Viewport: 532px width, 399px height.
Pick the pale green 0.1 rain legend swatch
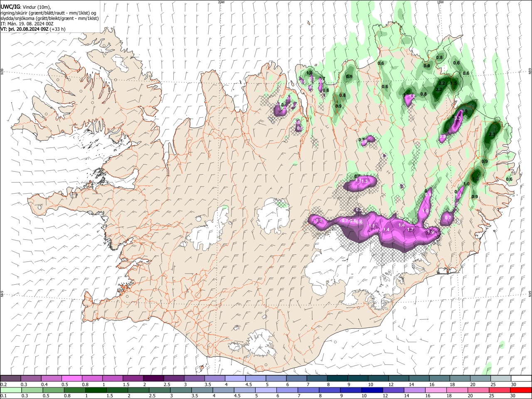click(x=10, y=390)
